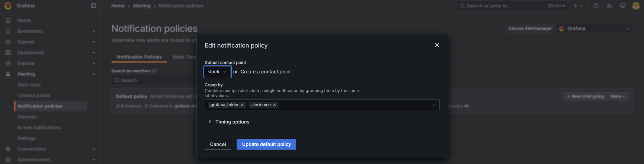644x164 pixels.
Task: Open the Choose Alertmanager Grafana dropdown
Action: click(x=595, y=28)
